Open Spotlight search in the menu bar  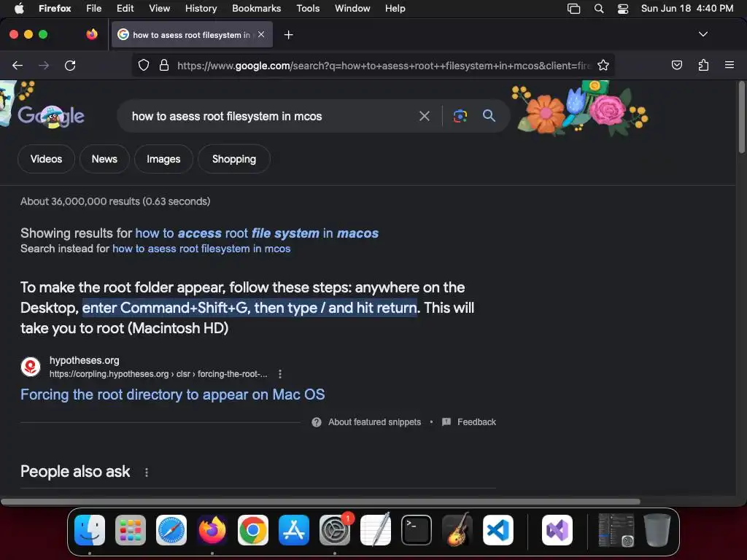[599, 9]
